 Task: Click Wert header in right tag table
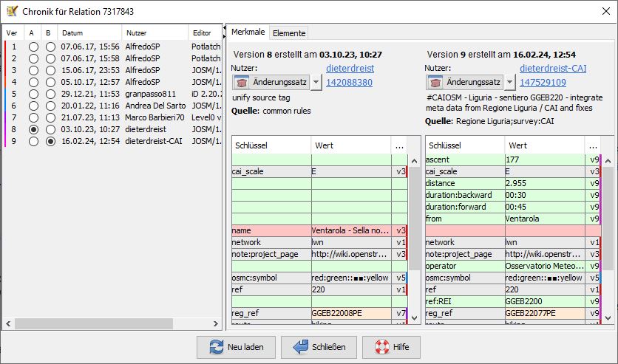pyautogui.click(x=545, y=145)
